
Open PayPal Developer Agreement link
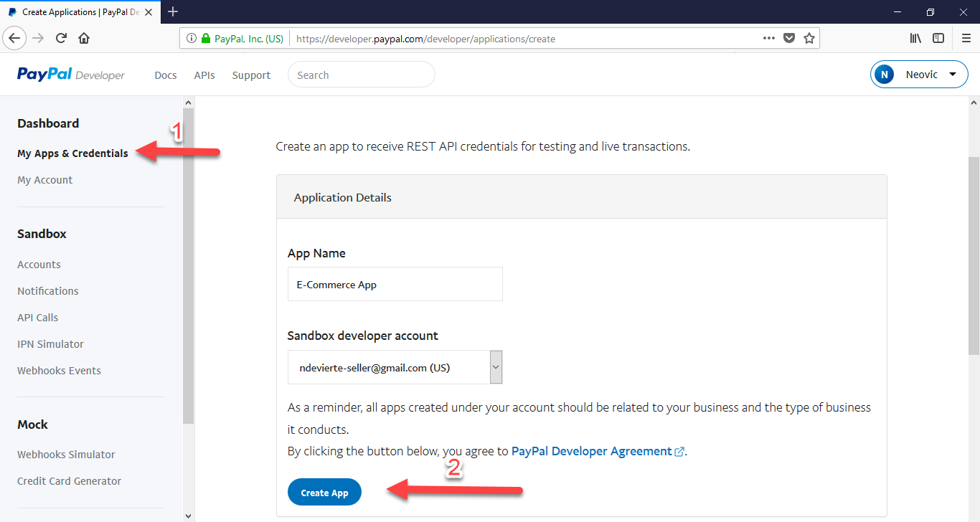(x=592, y=452)
